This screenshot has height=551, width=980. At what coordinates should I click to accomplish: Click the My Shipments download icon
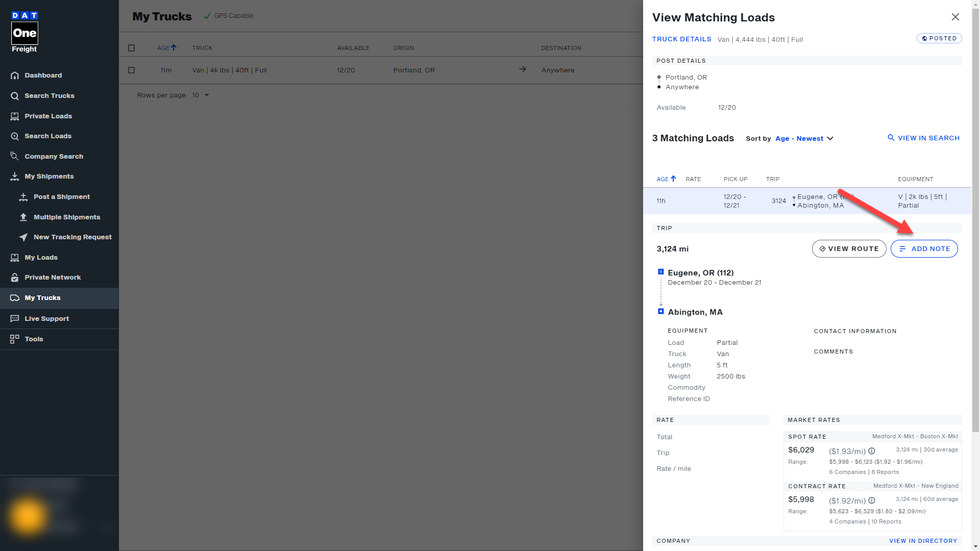(14, 177)
